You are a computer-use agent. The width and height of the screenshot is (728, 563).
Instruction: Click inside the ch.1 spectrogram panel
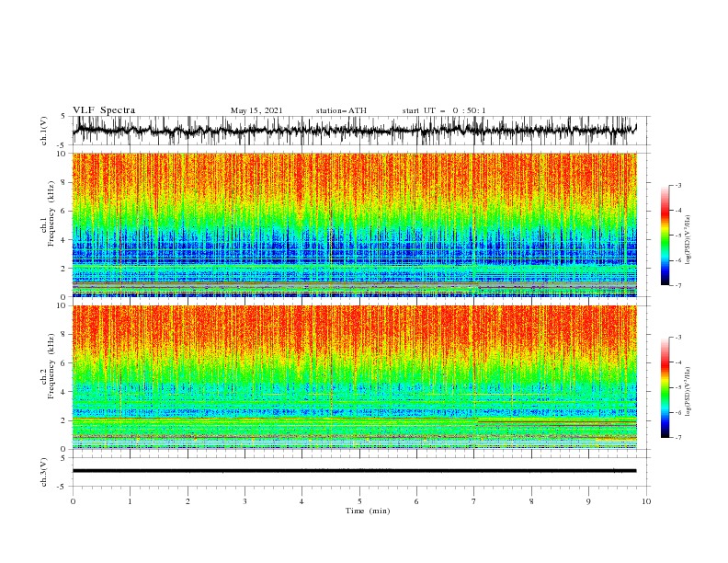pos(354,224)
